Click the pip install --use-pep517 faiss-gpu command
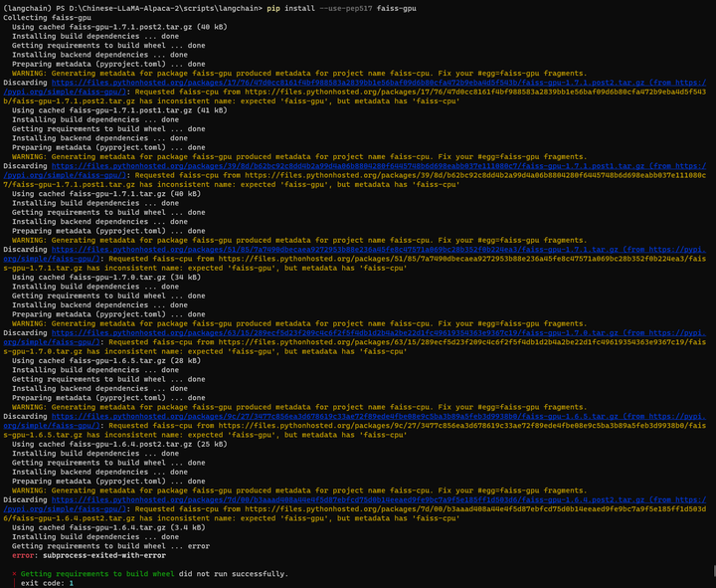Screen dimensions: 716x588 click(x=341, y=9)
